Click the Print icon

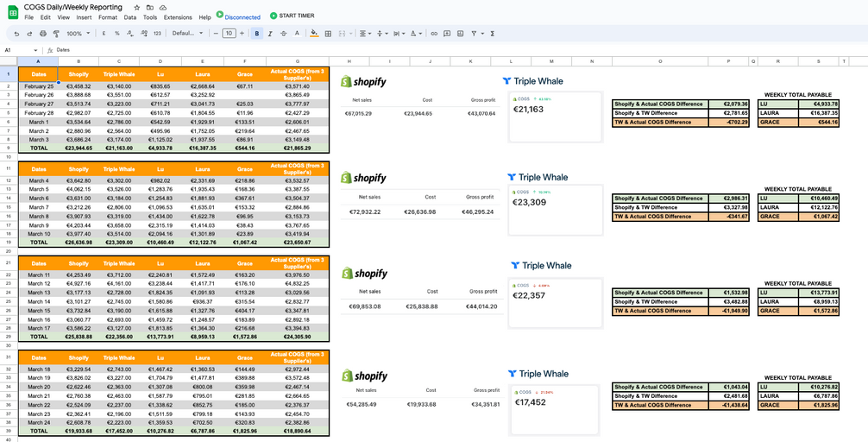tap(43, 34)
